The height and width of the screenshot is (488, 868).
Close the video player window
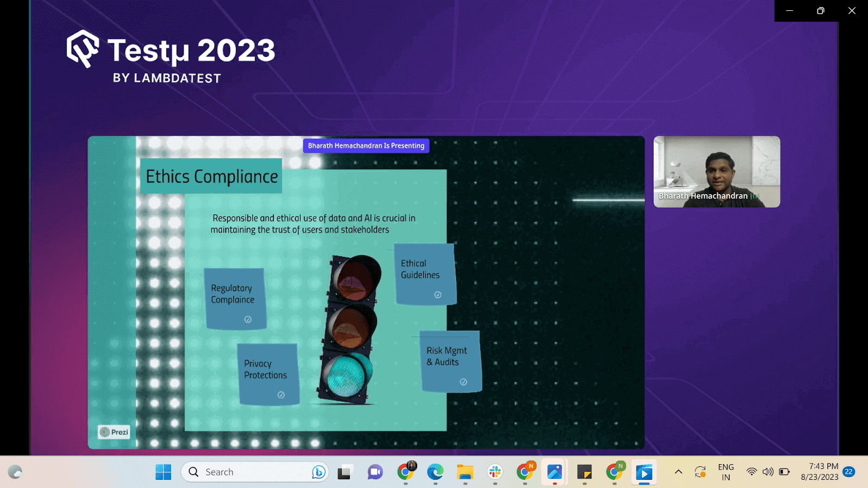[x=852, y=11]
